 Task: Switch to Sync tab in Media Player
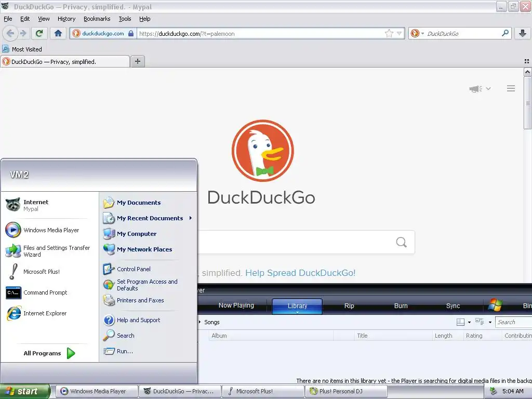coord(453,305)
